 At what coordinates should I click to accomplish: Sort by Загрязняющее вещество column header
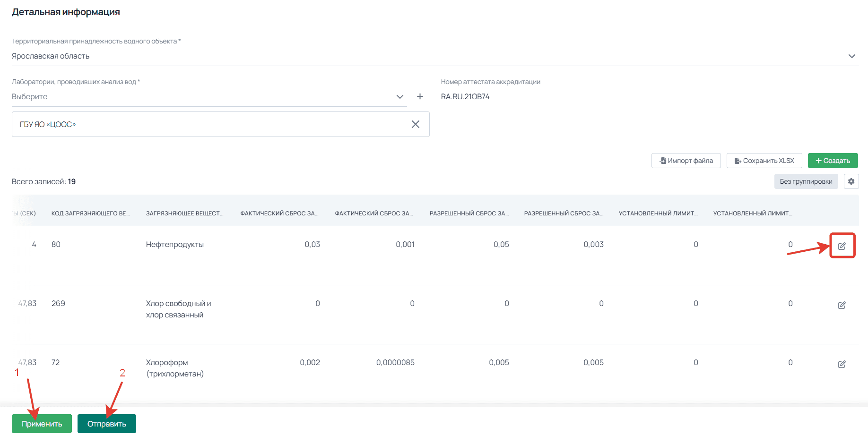[184, 213]
